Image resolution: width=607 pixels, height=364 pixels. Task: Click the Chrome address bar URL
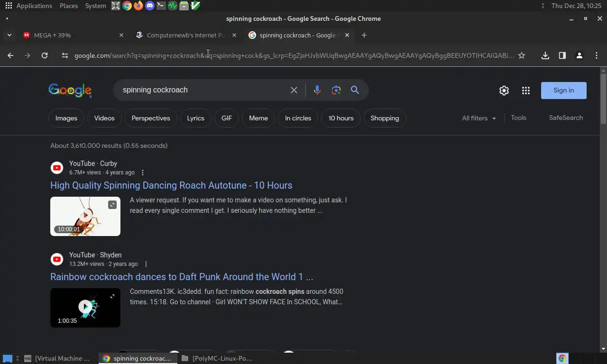click(x=294, y=55)
